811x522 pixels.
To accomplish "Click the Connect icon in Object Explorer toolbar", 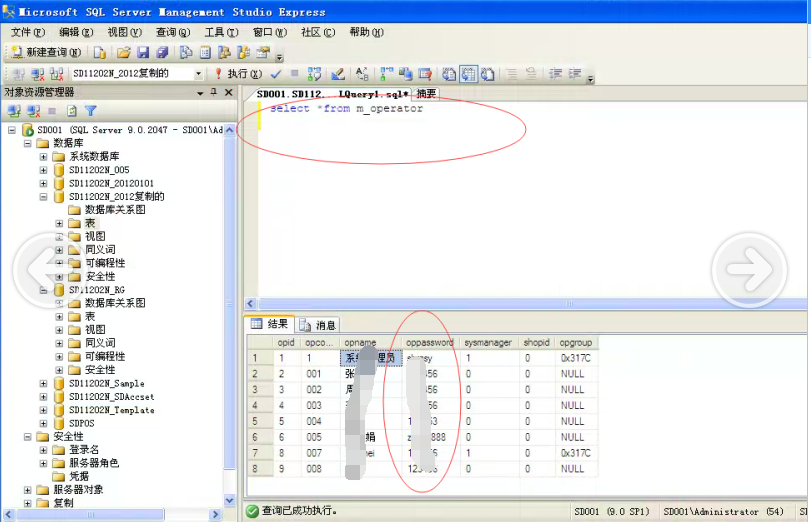I will pos(14,111).
